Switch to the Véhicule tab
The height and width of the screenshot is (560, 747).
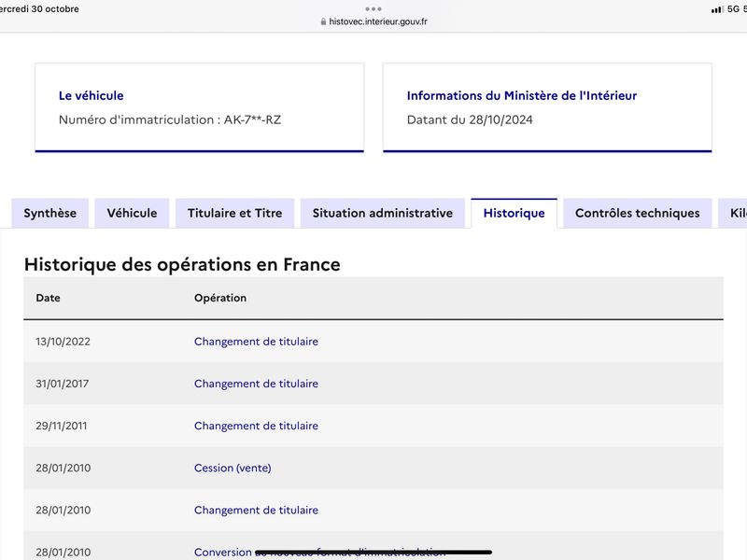tap(132, 213)
